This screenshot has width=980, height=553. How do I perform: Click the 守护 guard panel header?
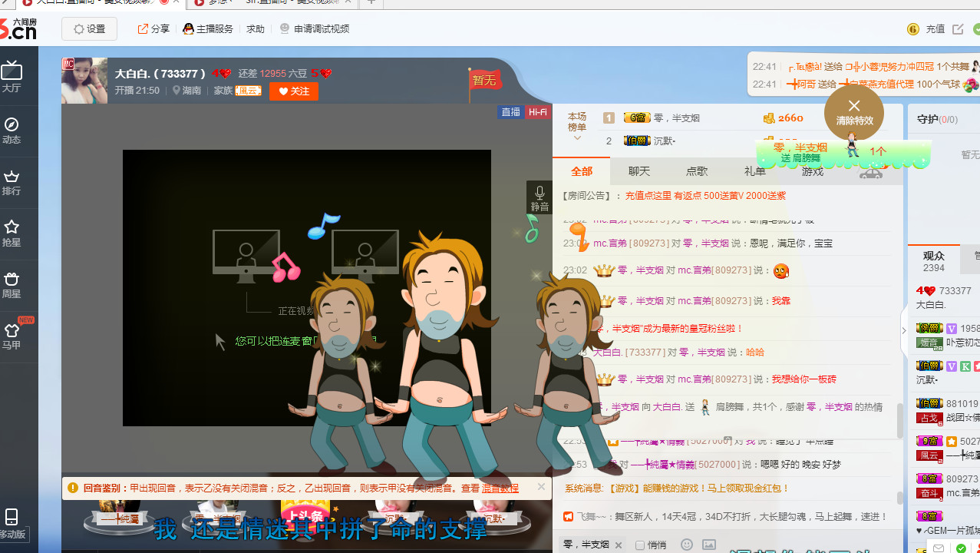937,120
